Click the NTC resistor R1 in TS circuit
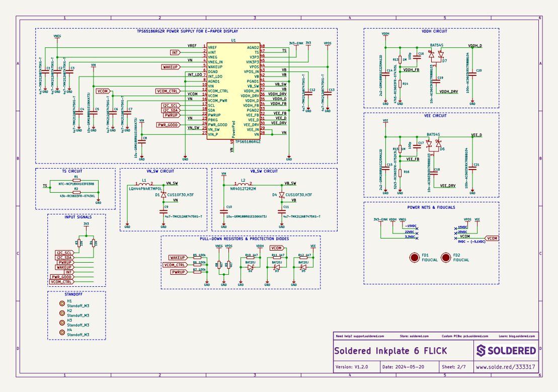This screenshot has width=558, height=392. tap(76, 180)
